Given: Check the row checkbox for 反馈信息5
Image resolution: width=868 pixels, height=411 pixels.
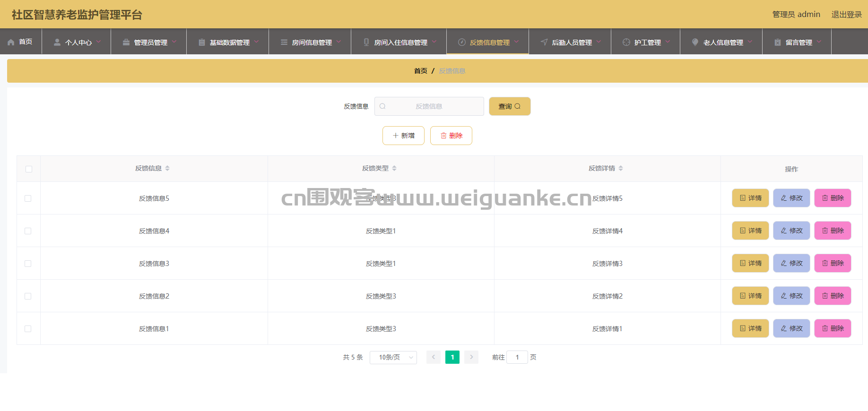Looking at the screenshot, I should tap(28, 198).
